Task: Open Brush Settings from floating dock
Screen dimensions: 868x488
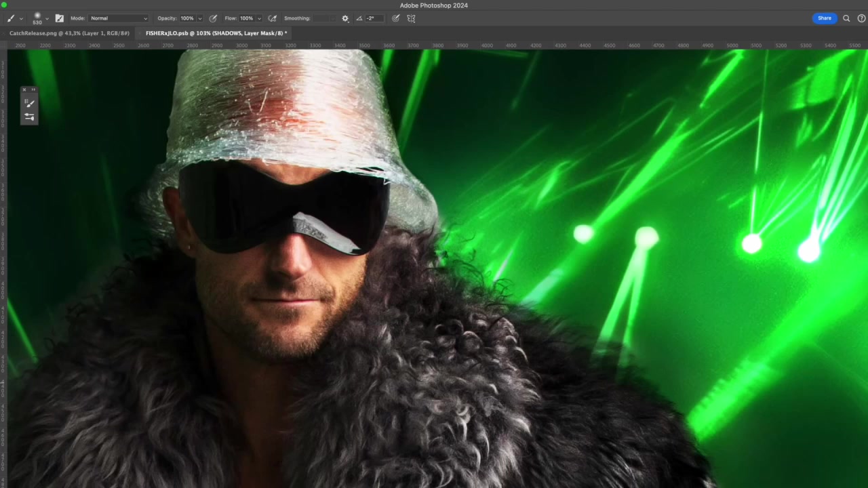Action: click(29, 117)
